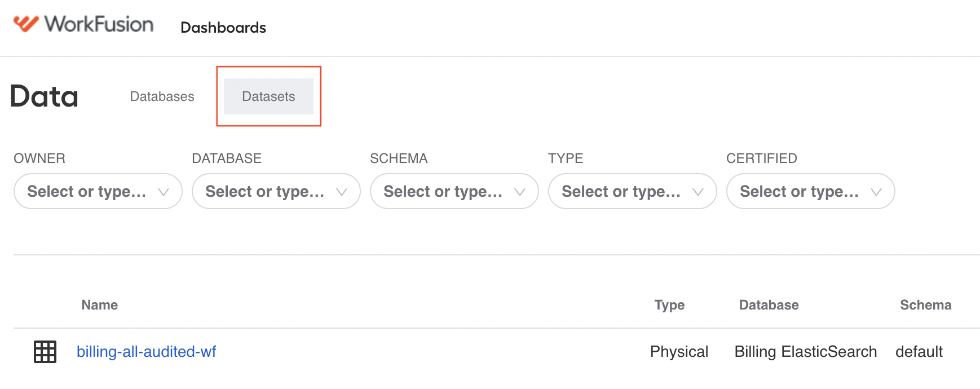Viewport: 980px width, 389px height.
Task: Open the billing-all-audited-wf dataset link
Action: pos(146,352)
